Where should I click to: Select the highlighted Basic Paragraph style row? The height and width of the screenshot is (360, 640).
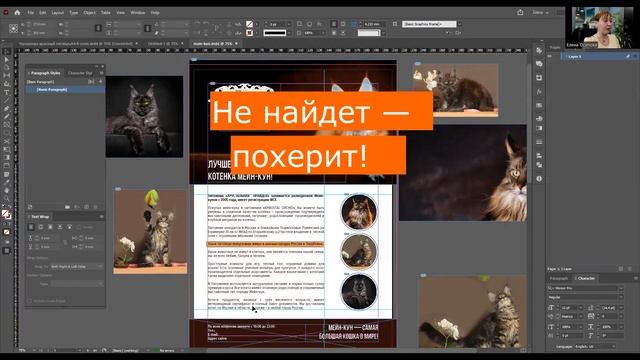tap(65, 89)
